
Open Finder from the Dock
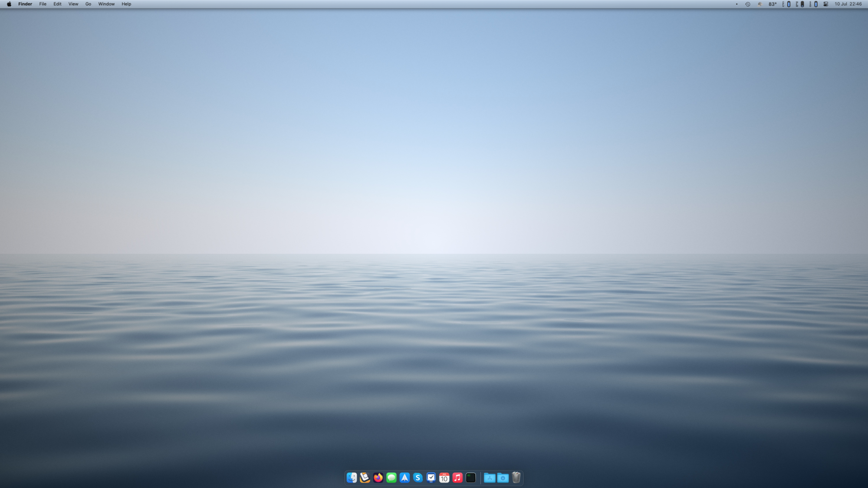(352, 478)
